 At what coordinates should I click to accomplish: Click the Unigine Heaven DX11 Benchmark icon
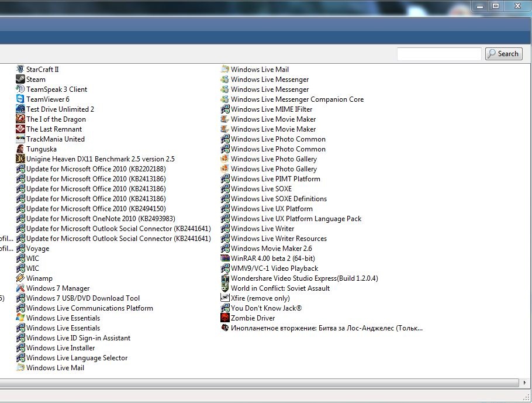[20, 159]
